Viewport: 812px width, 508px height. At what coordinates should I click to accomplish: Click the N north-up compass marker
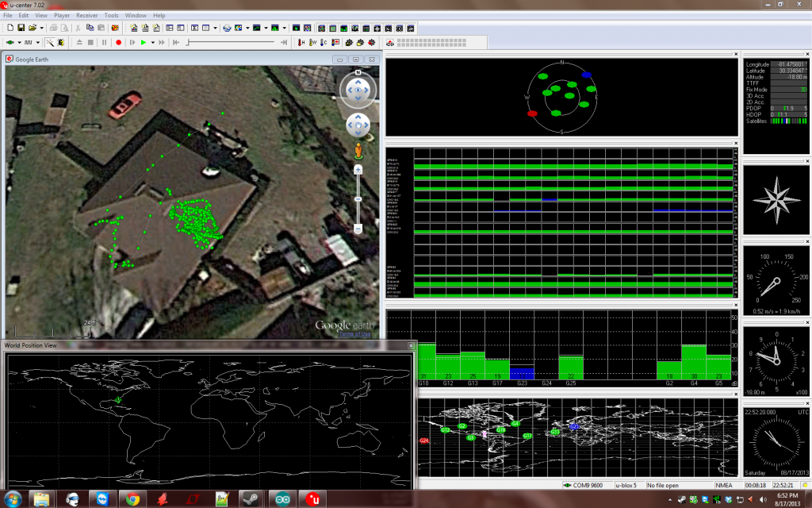(358, 73)
